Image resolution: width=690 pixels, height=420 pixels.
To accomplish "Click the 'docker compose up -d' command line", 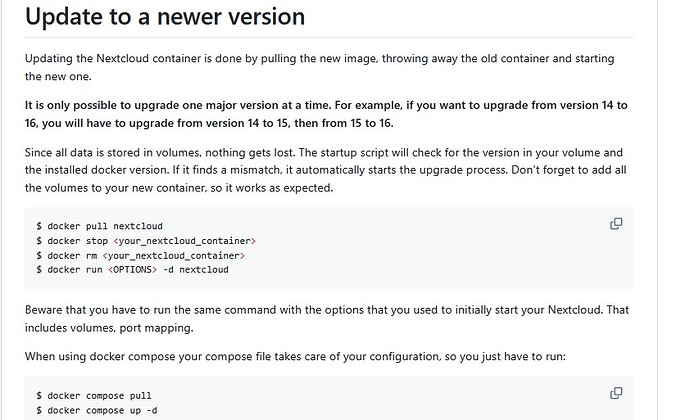I will pos(97,410).
